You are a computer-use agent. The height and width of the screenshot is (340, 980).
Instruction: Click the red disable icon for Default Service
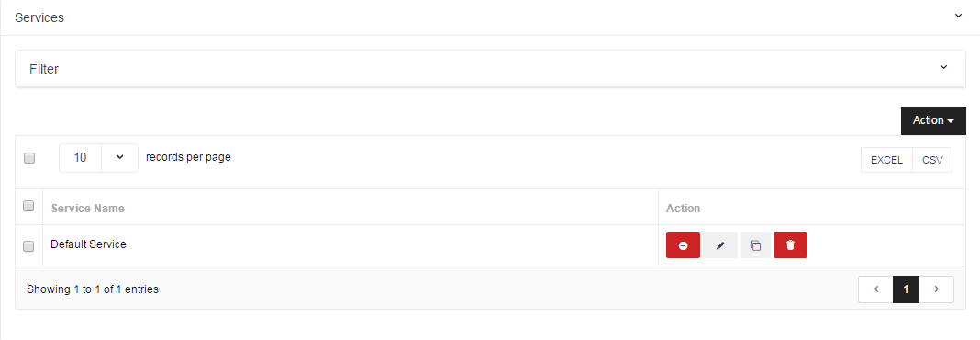(683, 245)
